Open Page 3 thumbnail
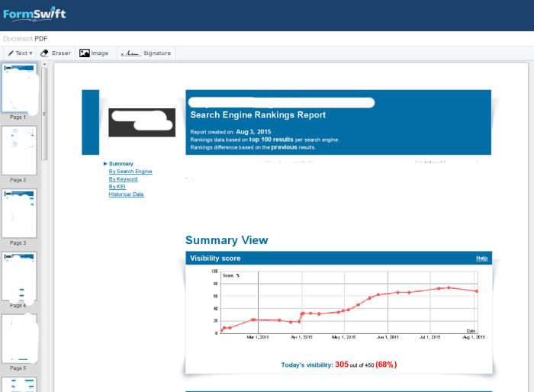 [19, 214]
